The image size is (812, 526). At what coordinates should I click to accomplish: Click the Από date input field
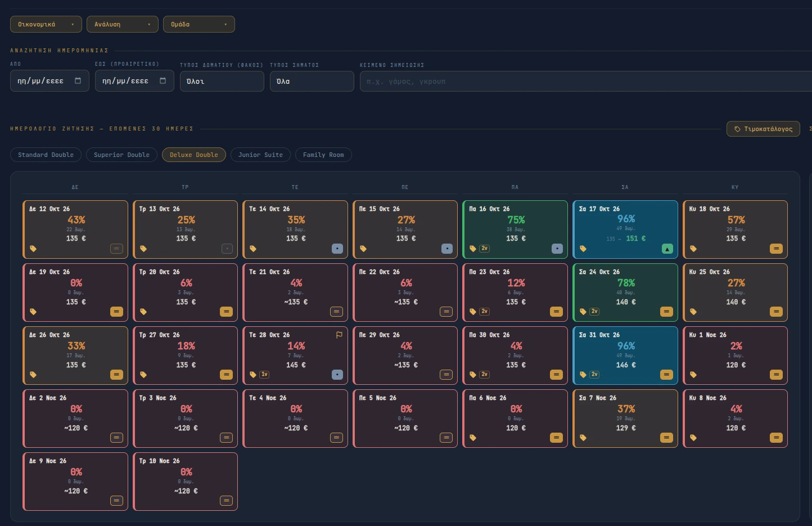(x=49, y=81)
